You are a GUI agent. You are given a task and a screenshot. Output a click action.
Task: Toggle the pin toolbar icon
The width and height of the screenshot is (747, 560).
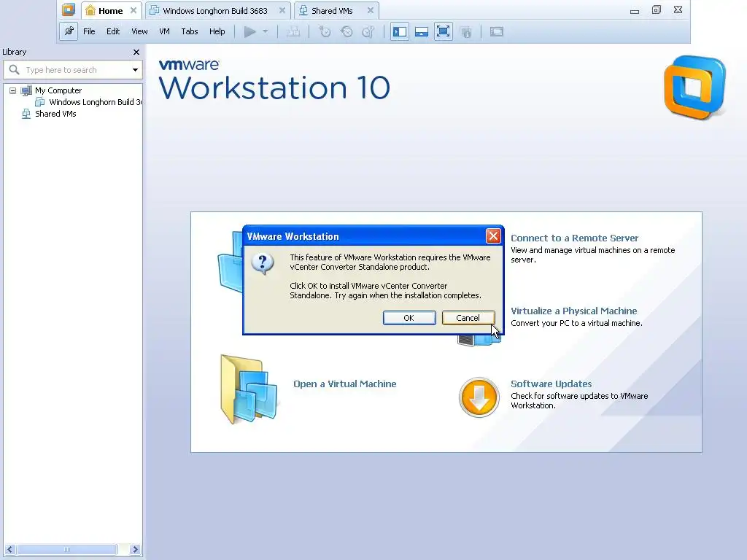[69, 31]
